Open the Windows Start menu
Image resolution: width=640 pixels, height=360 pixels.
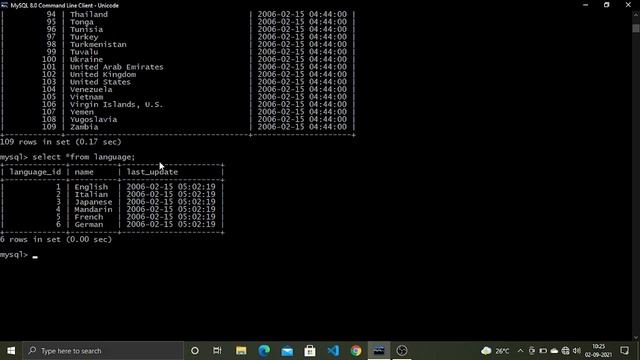[11, 351]
